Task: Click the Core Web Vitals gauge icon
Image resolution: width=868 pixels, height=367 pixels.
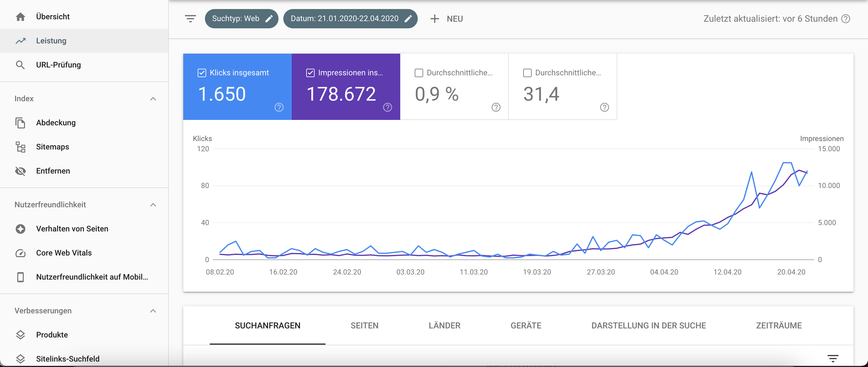Action: click(x=20, y=253)
